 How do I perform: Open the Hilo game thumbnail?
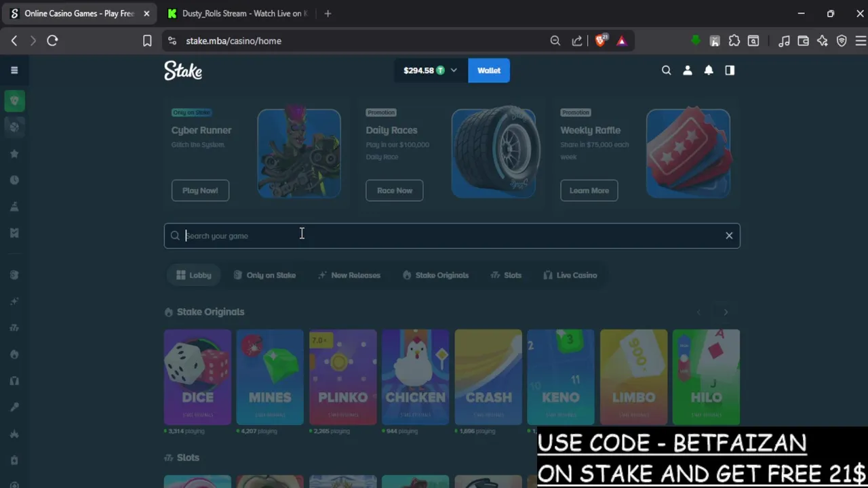(x=706, y=378)
